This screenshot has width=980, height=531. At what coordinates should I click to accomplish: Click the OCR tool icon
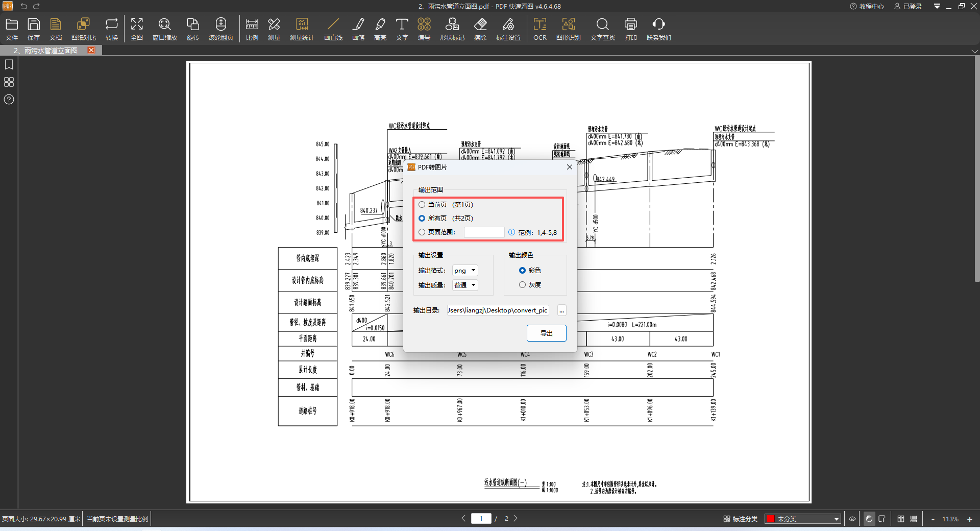click(540, 29)
